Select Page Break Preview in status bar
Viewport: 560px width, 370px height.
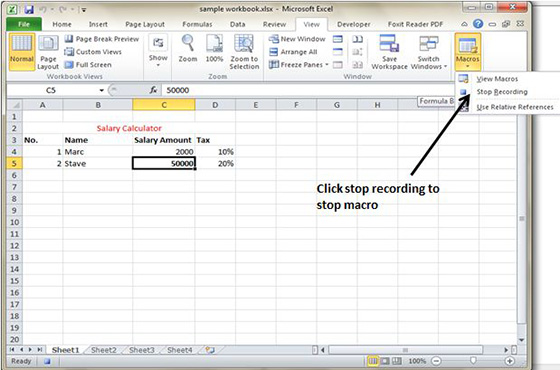[x=397, y=361]
